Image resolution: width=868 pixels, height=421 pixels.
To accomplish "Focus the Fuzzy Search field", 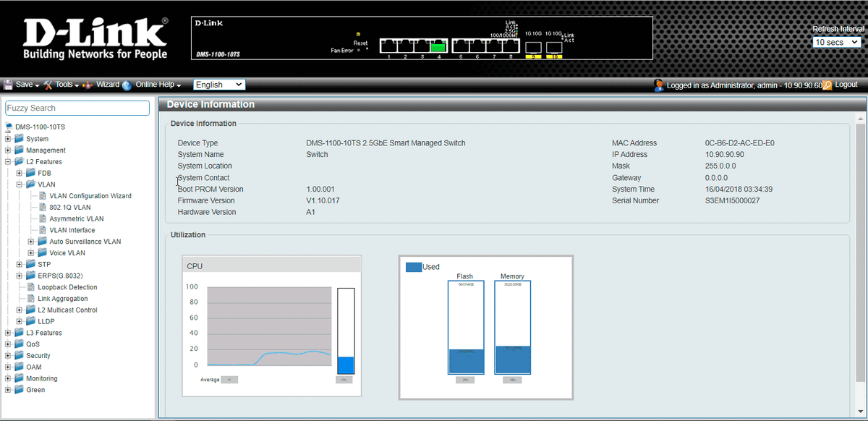I will coord(77,108).
